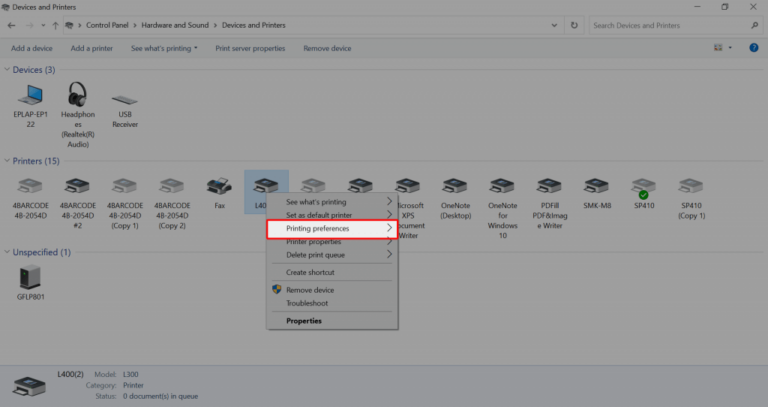Click the EPLAP-EP122 laptop device icon
The width and height of the screenshot is (768, 407).
30,97
